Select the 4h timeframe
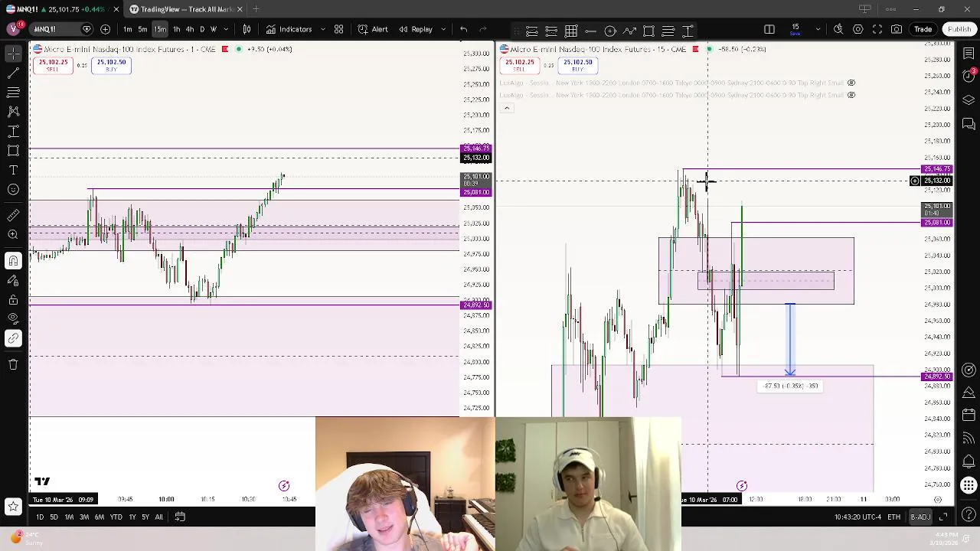The height and width of the screenshot is (551, 980). (x=190, y=29)
